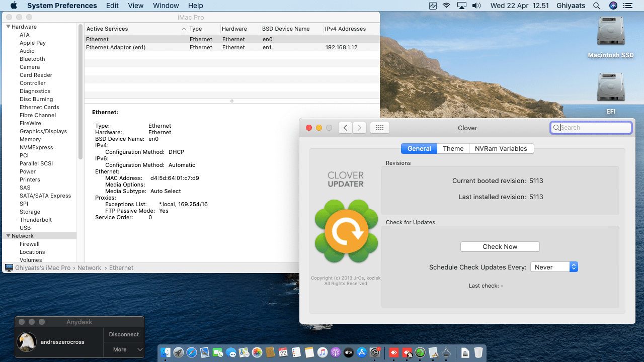Click the Ghiyaats user menu

[571, 6]
